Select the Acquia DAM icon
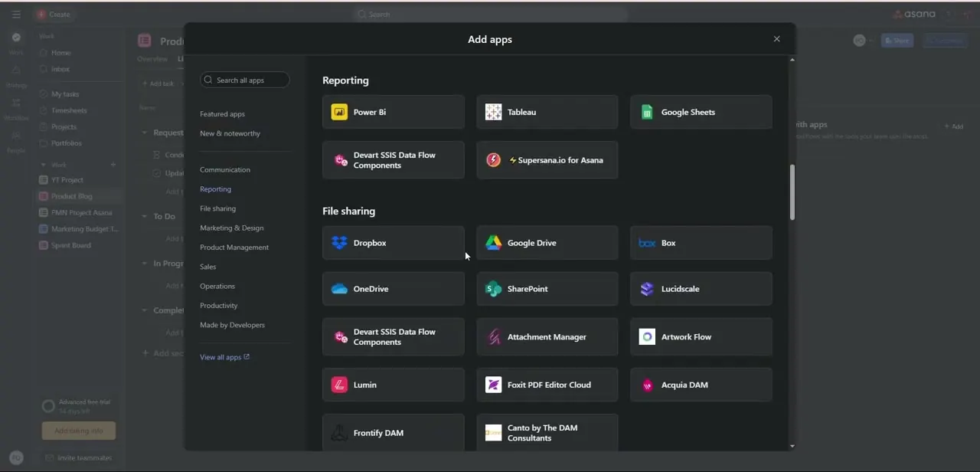 [x=647, y=385]
